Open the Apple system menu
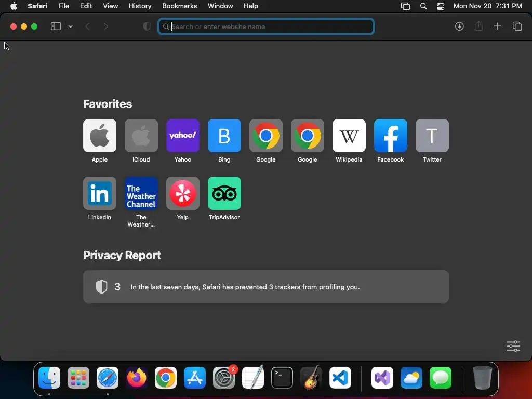The height and width of the screenshot is (399, 532). 14,6
